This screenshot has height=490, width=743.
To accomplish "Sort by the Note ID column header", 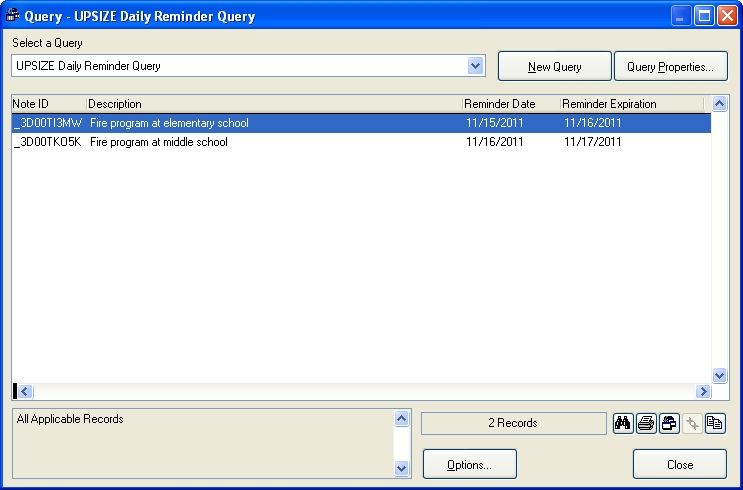I will (x=48, y=104).
